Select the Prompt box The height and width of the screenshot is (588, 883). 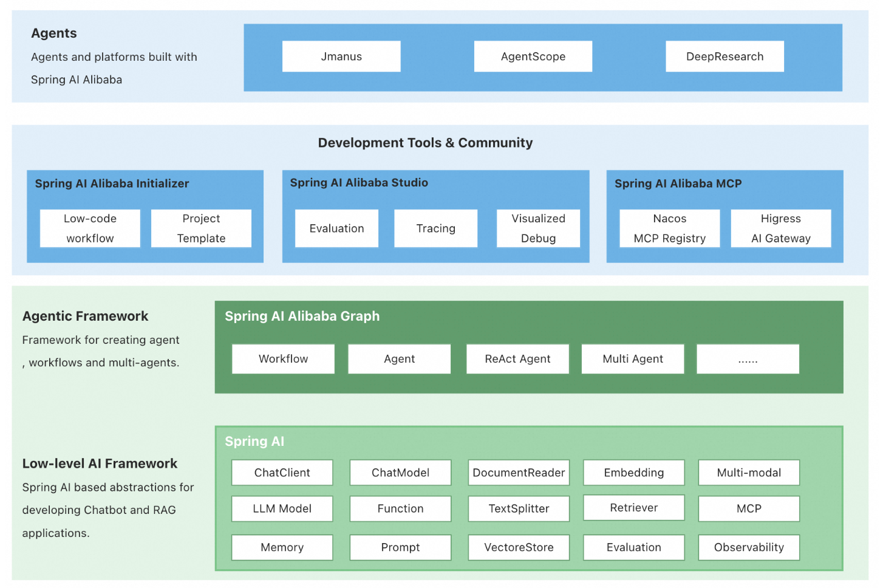click(x=400, y=547)
